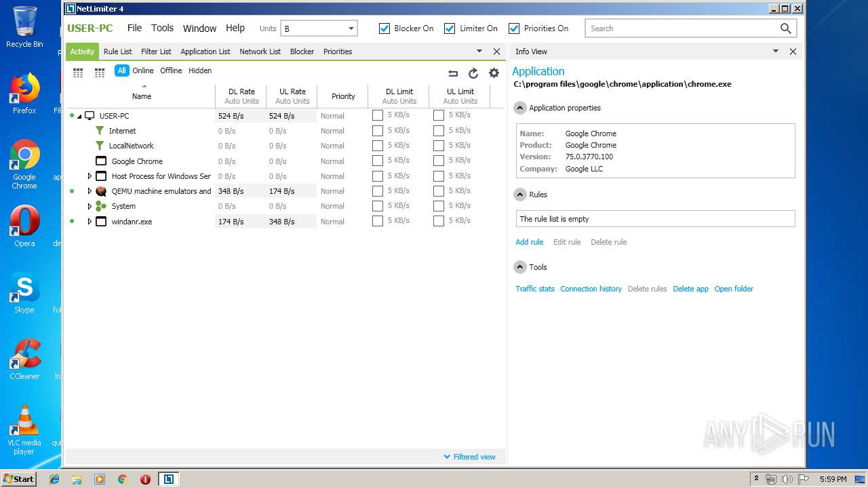Click the windanr.exe window icon
Image resolution: width=868 pixels, height=488 pixels.
[101, 222]
